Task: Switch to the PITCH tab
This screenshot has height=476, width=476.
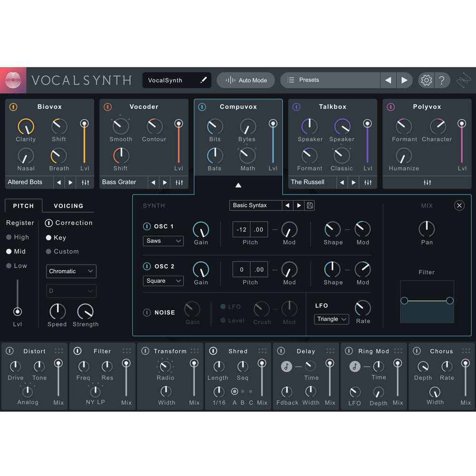Action: [x=23, y=206]
